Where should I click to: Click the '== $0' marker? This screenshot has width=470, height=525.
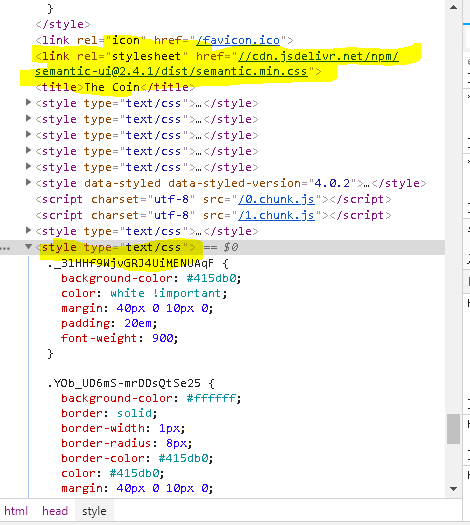221,247
